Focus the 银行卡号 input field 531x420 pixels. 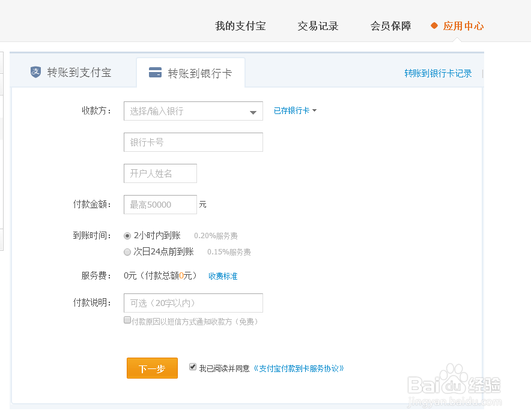click(193, 142)
